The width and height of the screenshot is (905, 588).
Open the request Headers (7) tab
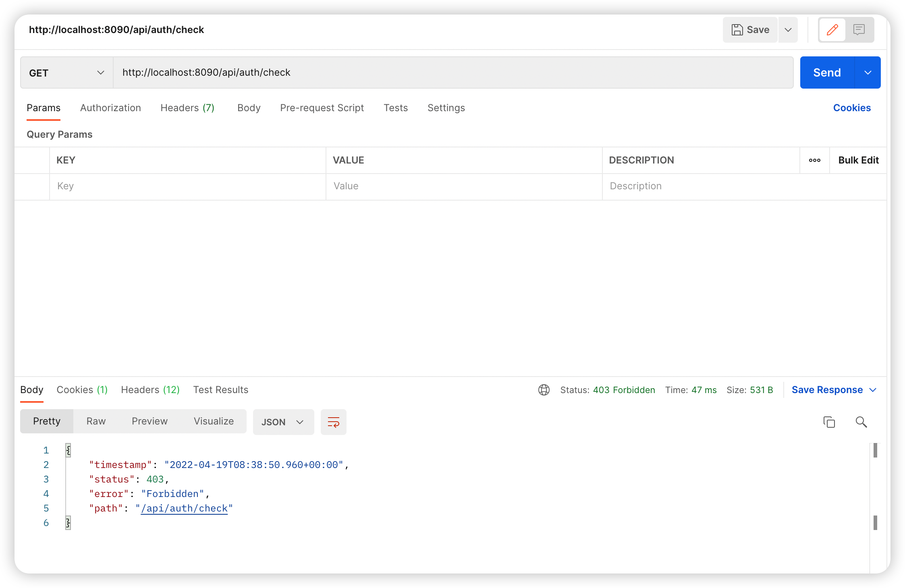click(187, 108)
